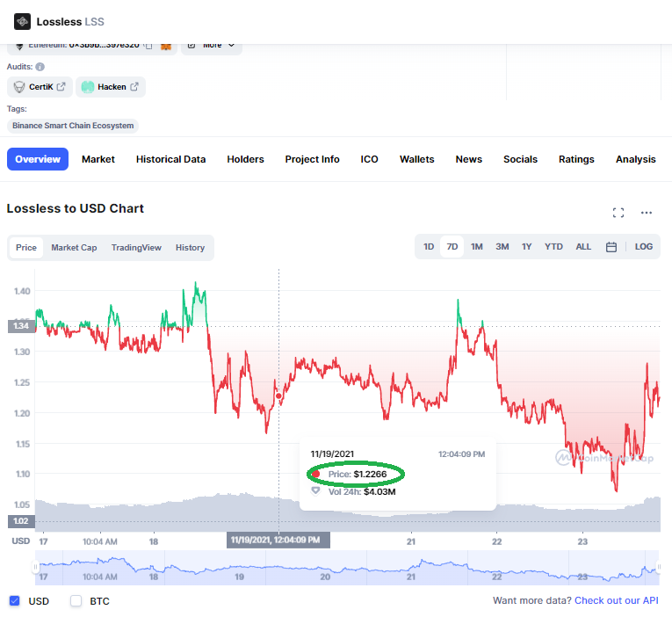
Task: View the News tab
Action: pyautogui.click(x=469, y=159)
